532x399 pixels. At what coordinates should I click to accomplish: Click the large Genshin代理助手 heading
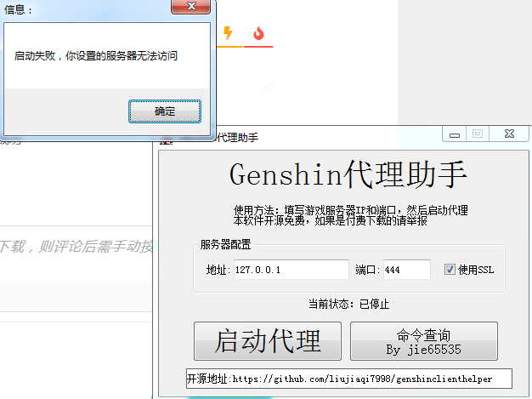point(348,174)
